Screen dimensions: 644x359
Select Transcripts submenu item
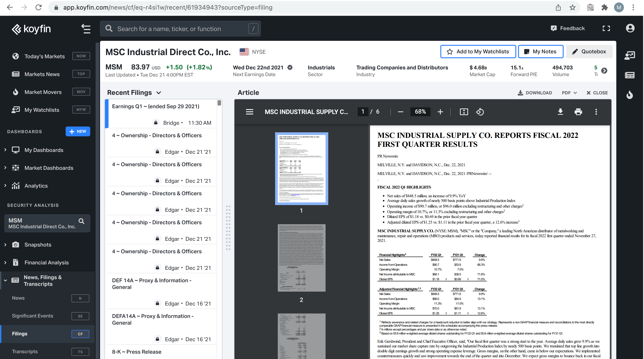[x=48, y=351]
